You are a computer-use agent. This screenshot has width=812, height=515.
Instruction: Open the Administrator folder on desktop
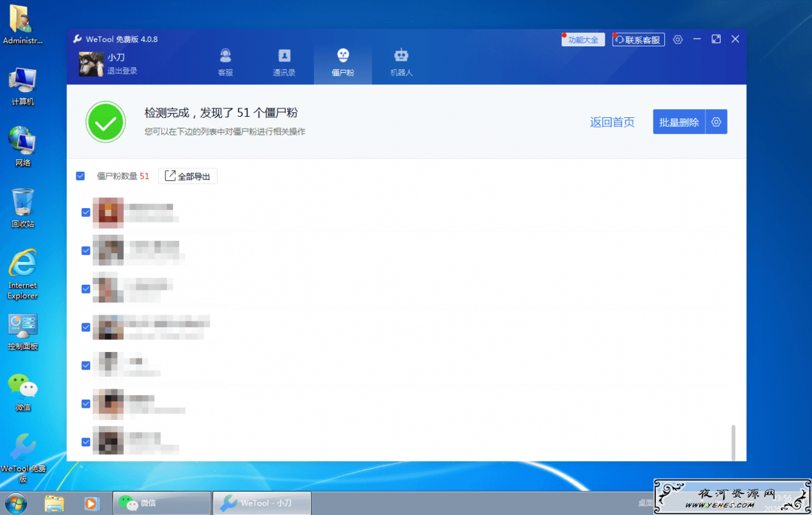pyautogui.click(x=23, y=25)
